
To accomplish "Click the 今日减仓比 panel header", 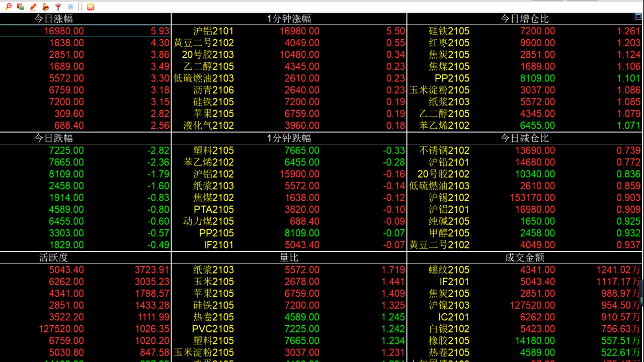I will [524, 138].
